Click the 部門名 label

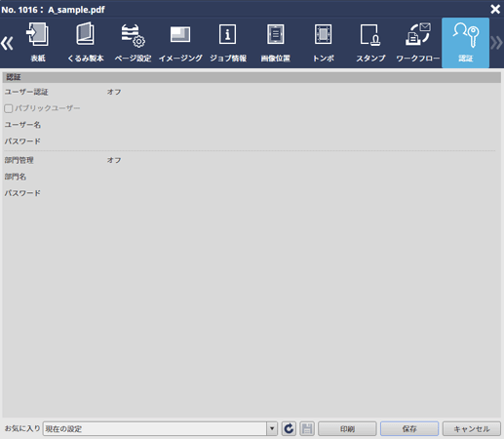pos(16,177)
